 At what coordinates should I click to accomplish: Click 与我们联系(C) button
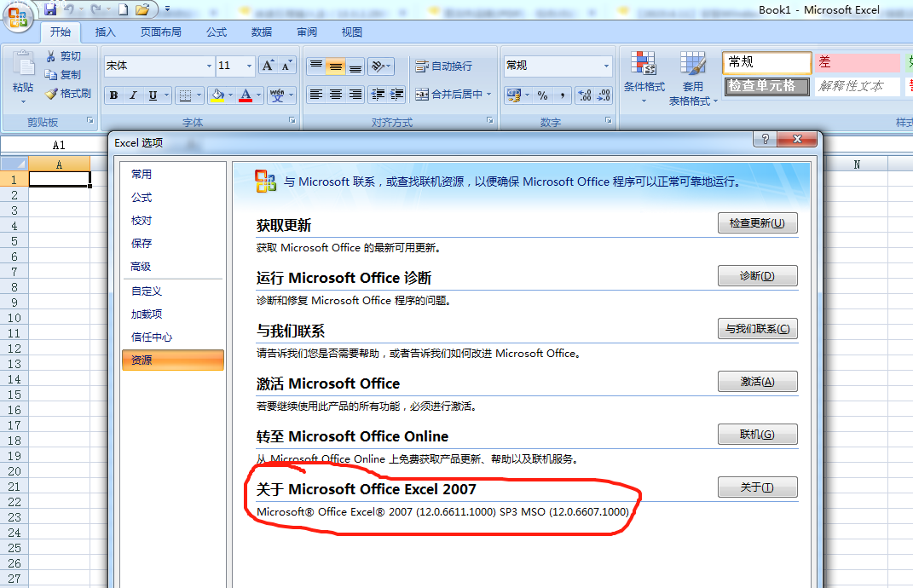click(x=758, y=329)
